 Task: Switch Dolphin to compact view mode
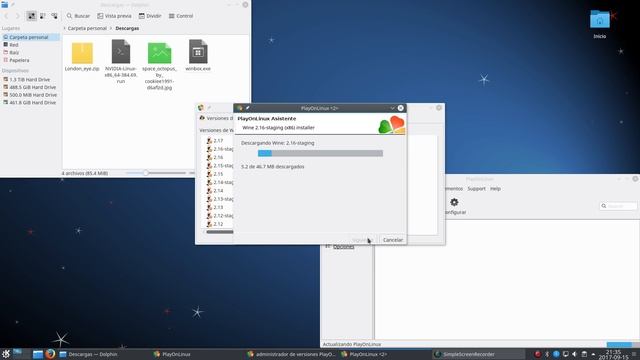point(42,16)
